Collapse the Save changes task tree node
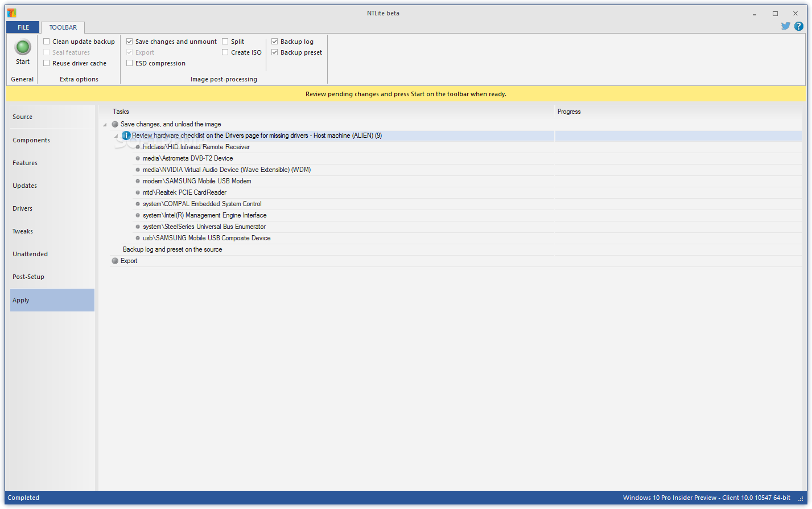The height and width of the screenshot is (509, 812). coord(105,125)
